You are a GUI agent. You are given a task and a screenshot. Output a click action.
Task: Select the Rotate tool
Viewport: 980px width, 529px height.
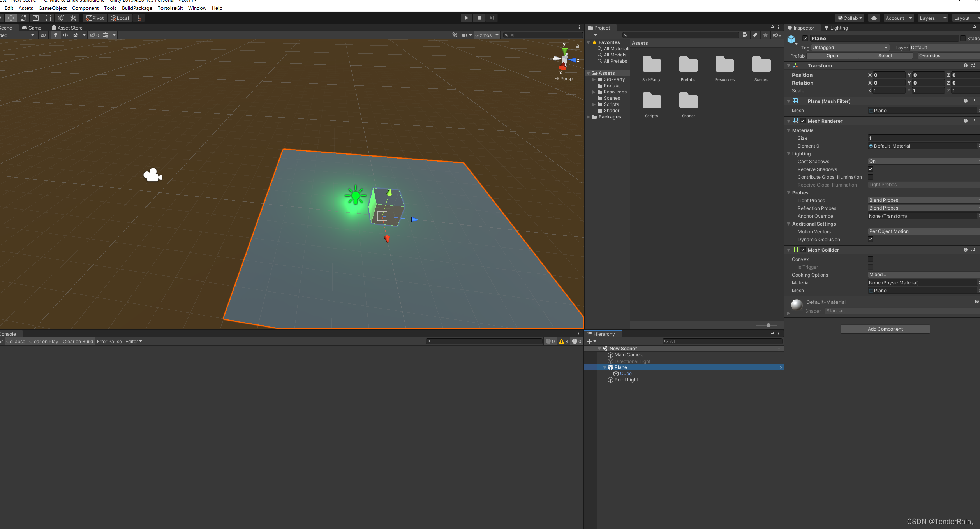[23, 18]
